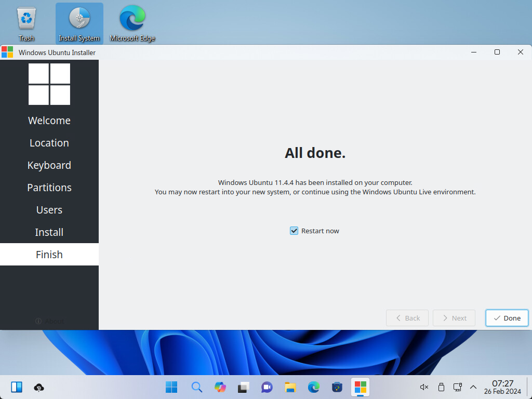
Task: Open the clock showing 07:27
Action: click(x=502, y=387)
